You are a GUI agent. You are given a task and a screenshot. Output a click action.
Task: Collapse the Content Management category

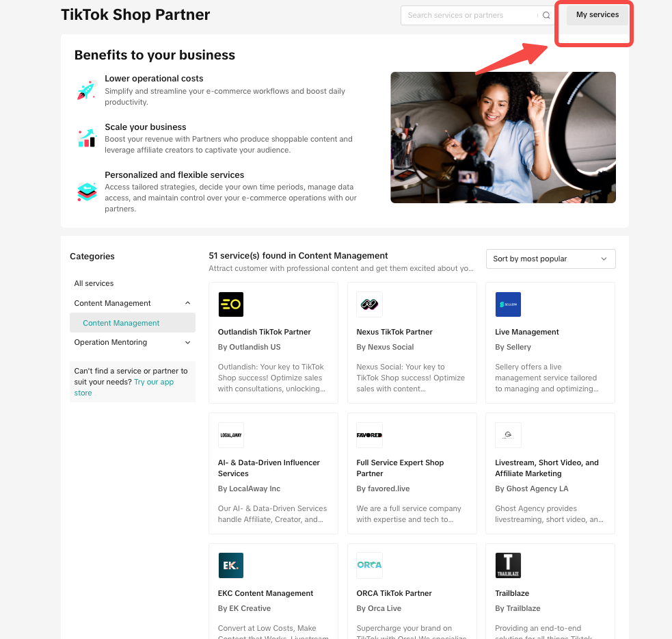tap(188, 303)
